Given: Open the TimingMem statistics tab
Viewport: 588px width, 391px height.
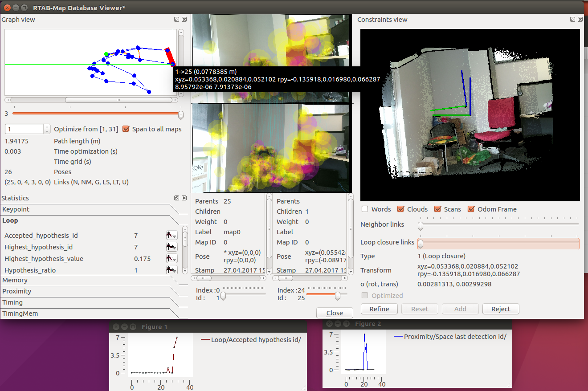Looking at the screenshot, I should 20,314.
